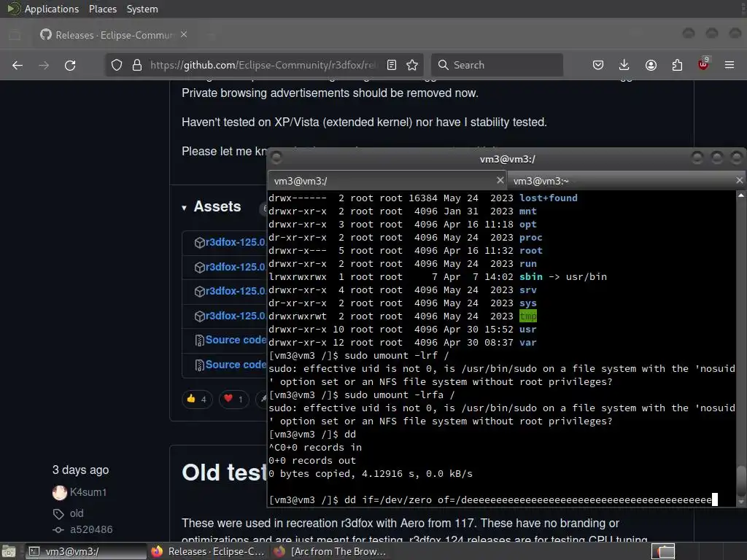Viewport: 747px width, 560px height.
Task: Click the first r3dfox-125.0 asset link
Action: point(235,242)
